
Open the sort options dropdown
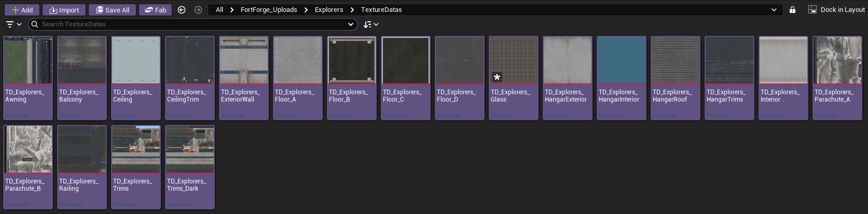click(371, 24)
